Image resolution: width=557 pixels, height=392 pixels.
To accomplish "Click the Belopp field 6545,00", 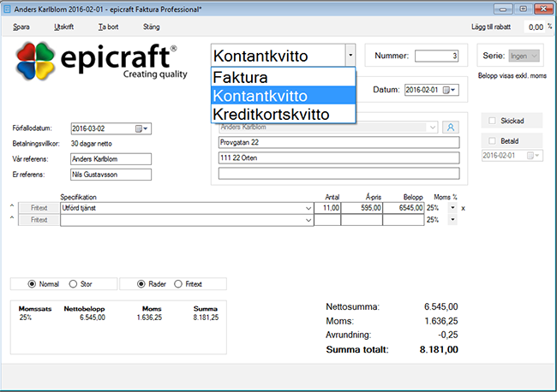I will tap(404, 208).
